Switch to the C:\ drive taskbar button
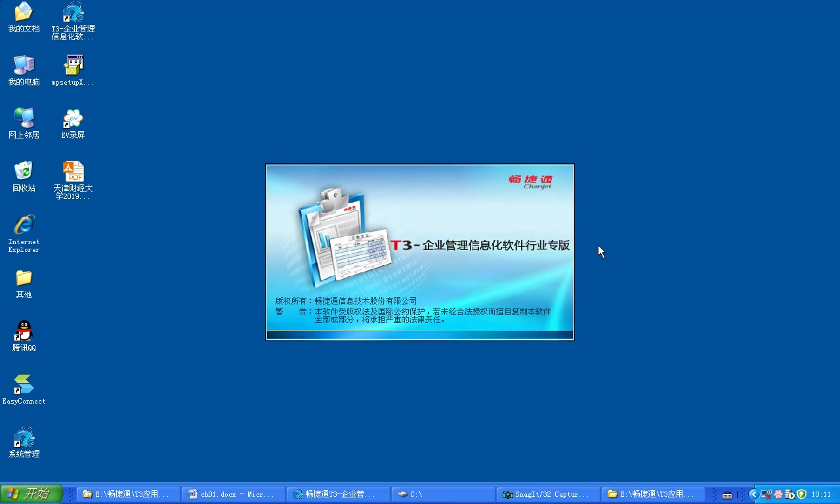The height and width of the screenshot is (504, 840). coord(444,494)
